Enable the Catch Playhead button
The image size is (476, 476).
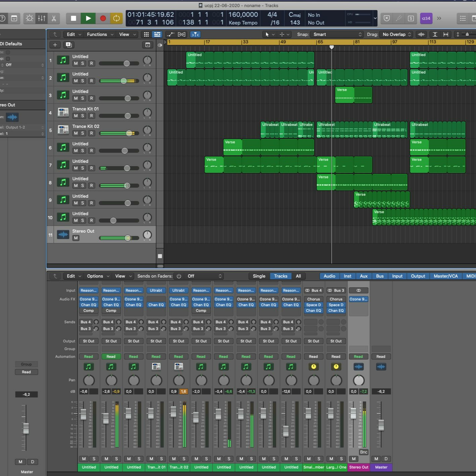(195, 34)
